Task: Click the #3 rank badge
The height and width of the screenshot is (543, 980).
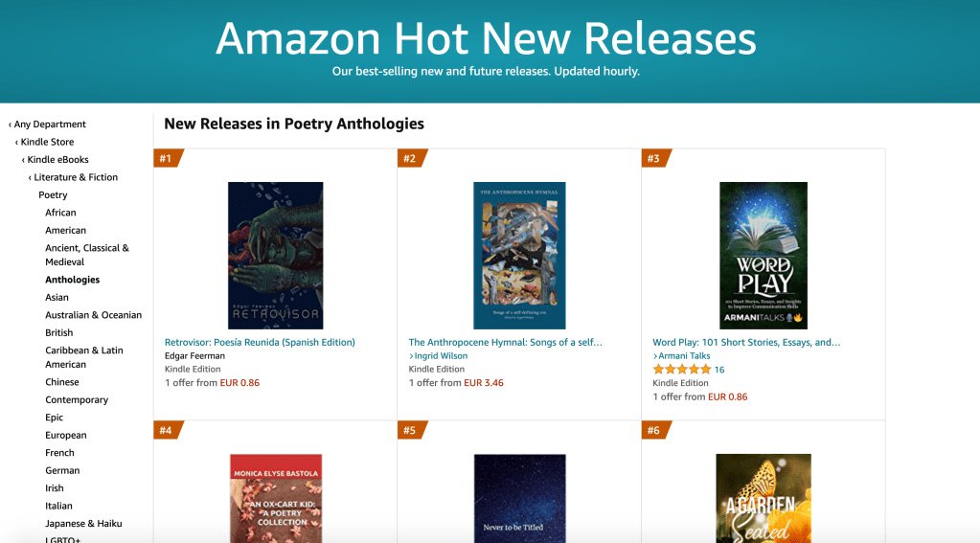Action: (654, 159)
